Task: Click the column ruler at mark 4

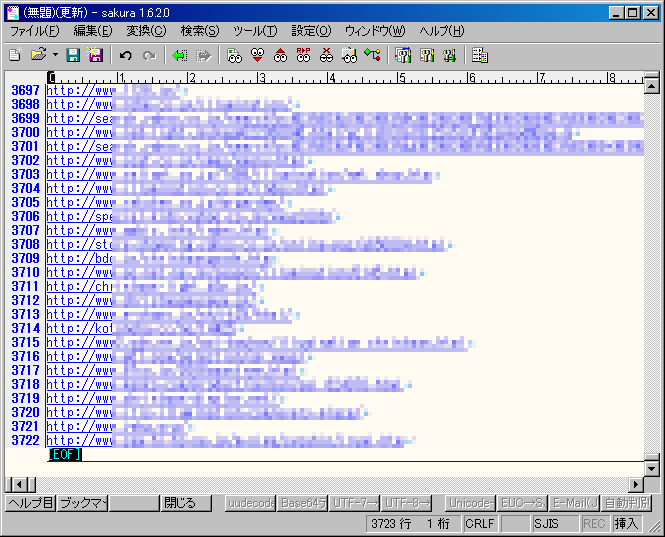Action: click(332, 78)
